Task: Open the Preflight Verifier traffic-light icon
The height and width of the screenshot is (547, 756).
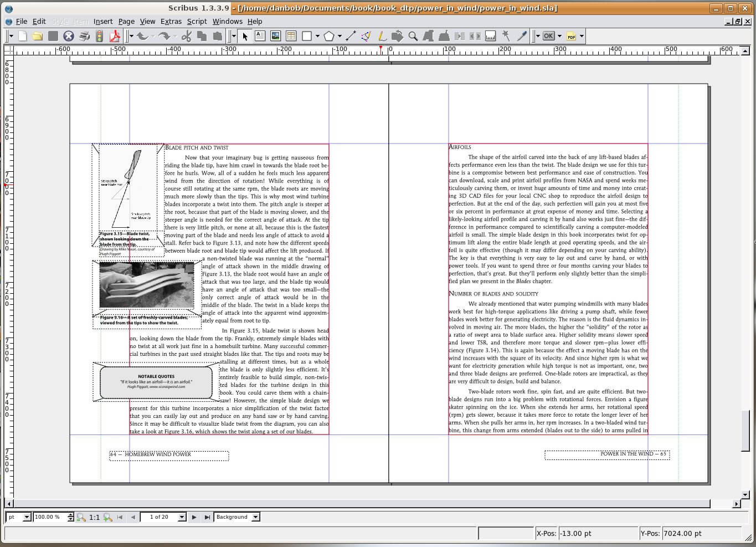Action: click(100, 36)
